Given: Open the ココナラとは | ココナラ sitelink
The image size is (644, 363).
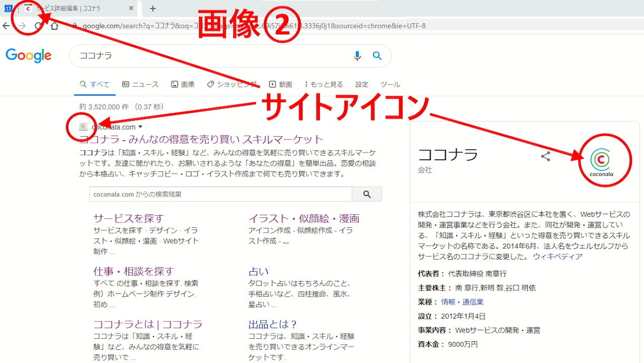Looking at the screenshot, I should [148, 324].
